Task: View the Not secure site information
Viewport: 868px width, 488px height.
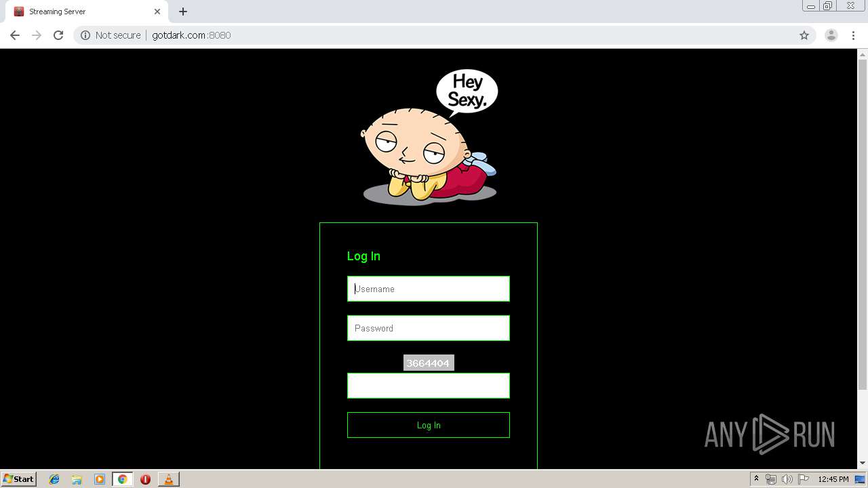Action: pos(111,35)
